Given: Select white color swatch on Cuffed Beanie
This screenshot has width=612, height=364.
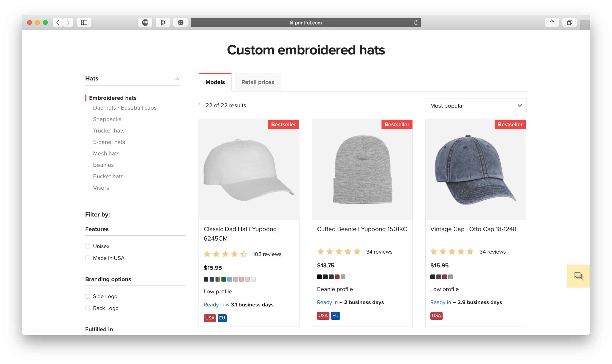Looking at the screenshot, I should point(349,277).
